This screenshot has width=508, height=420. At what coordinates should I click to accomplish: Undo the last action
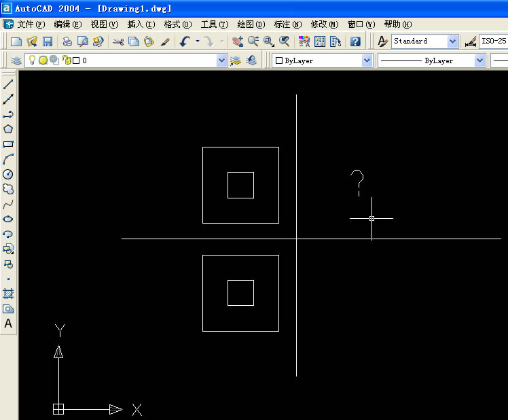pos(185,41)
